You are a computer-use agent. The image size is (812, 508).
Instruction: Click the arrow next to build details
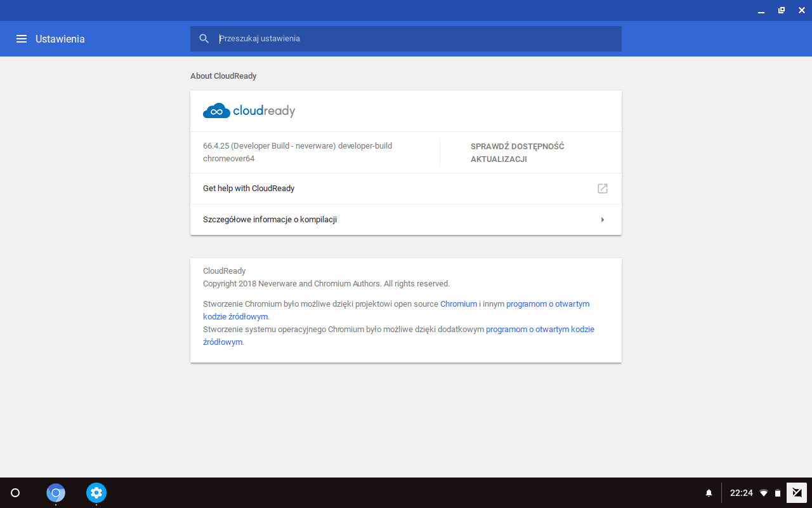coord(603,220)
